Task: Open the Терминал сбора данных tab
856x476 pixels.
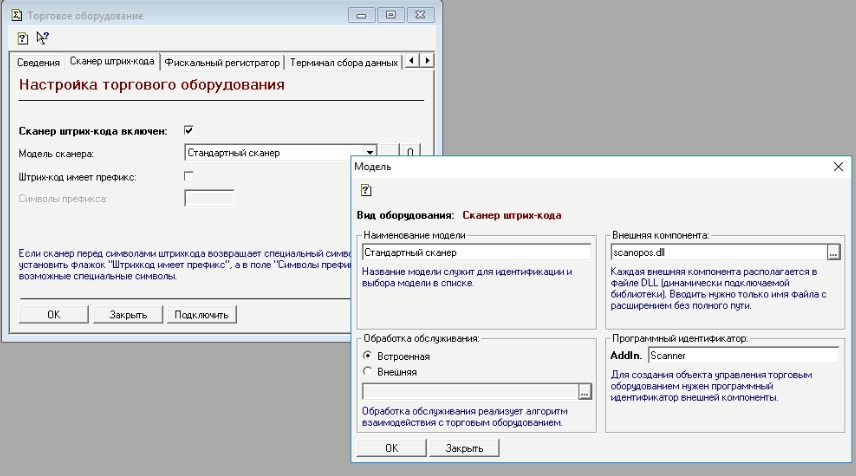Action: [x=342, y=63]
